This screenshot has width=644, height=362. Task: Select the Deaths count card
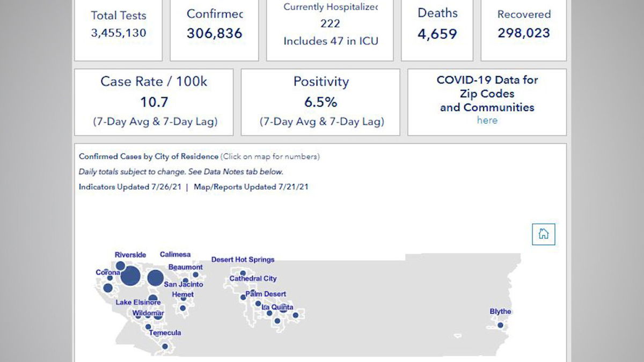click(437, 29)
